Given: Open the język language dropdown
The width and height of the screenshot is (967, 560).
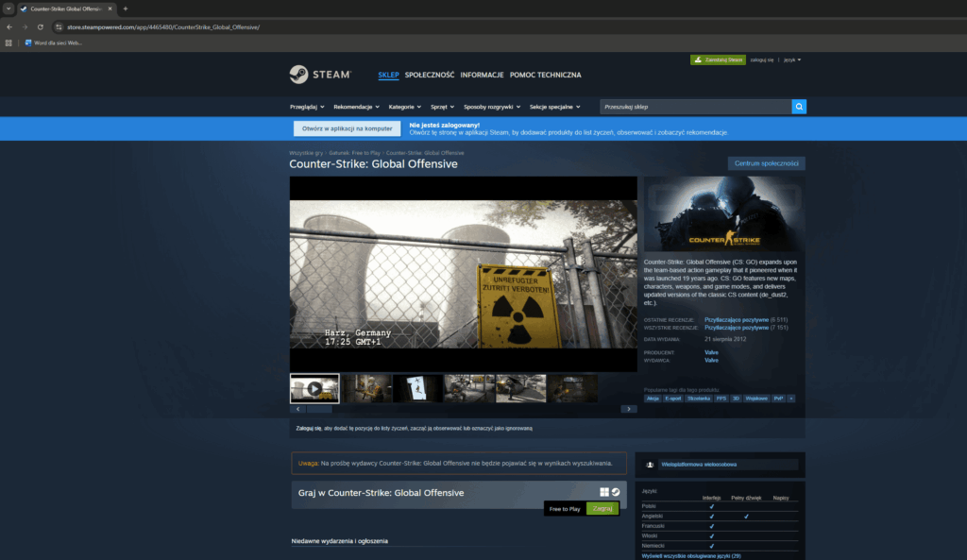Looking at the screenshot, I should tap(789, 59).
